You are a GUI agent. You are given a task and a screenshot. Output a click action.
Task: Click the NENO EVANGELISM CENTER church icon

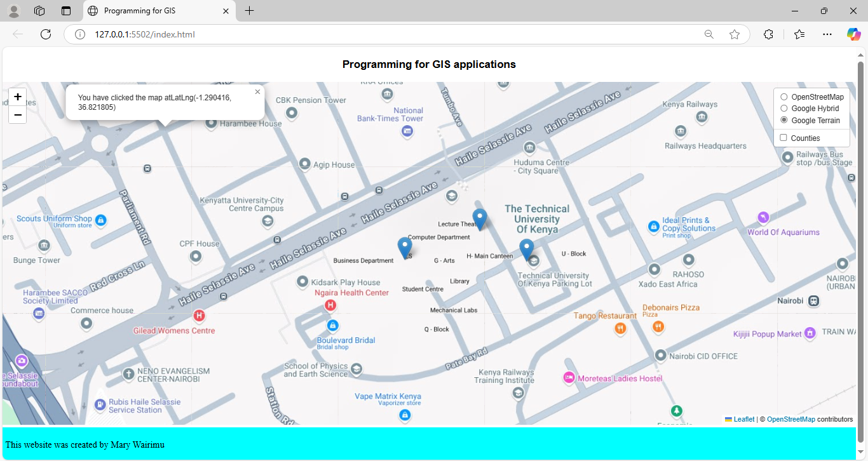[128, 373]
